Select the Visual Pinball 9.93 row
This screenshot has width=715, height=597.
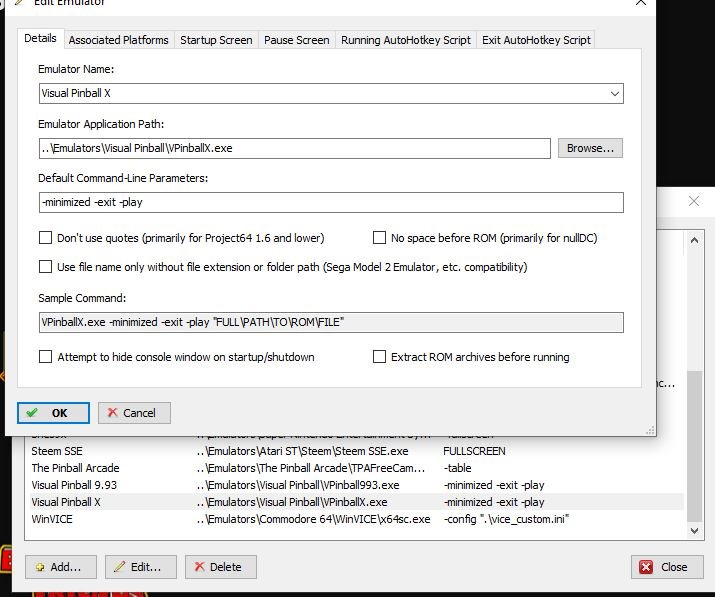tap(357, 485)
